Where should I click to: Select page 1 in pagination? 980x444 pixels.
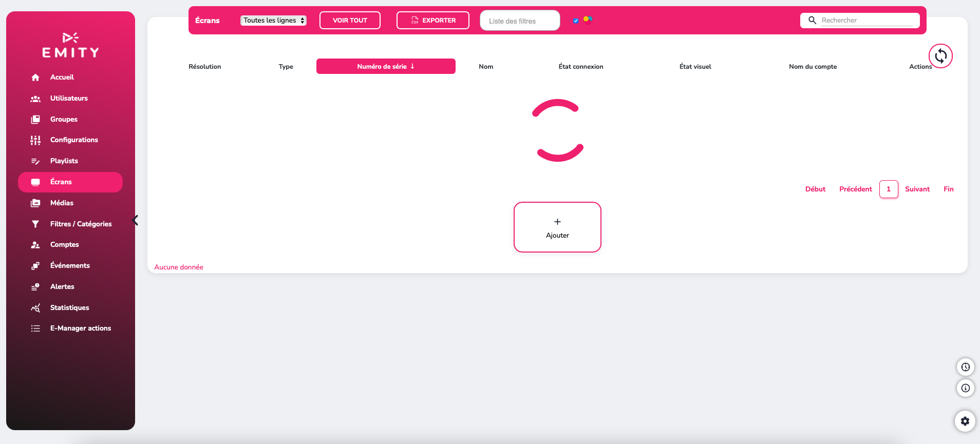click(889, 189)
